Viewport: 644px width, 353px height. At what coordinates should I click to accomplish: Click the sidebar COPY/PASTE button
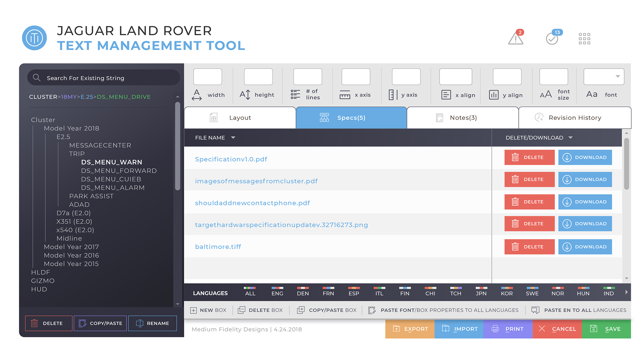tap(100, 323)
